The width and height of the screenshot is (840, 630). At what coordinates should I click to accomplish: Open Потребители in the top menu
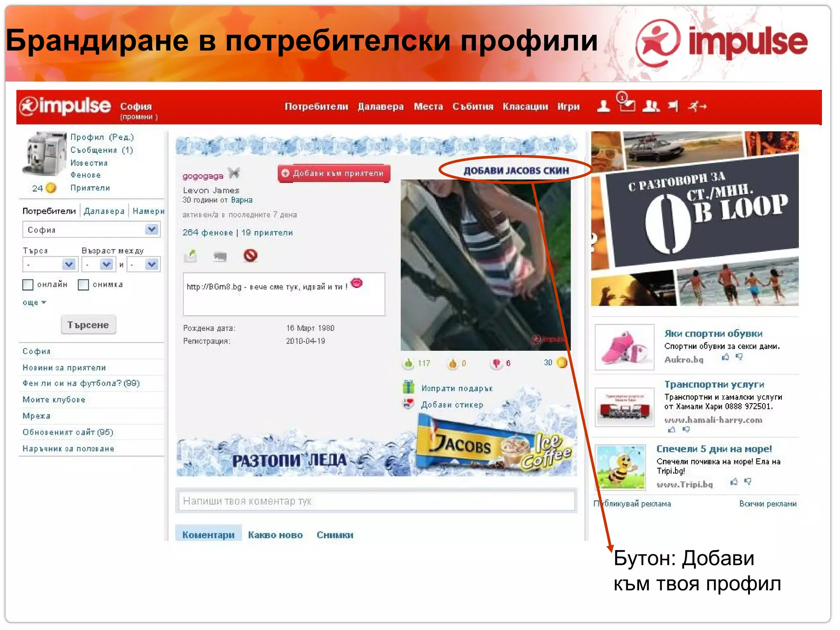316,107
